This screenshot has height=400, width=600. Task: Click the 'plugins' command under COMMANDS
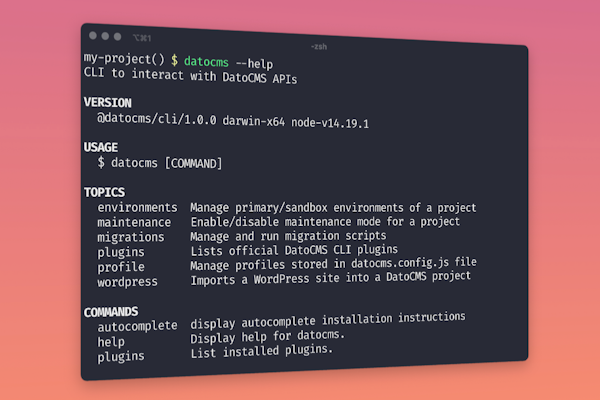pyautogui.click(x=121, y=356)
